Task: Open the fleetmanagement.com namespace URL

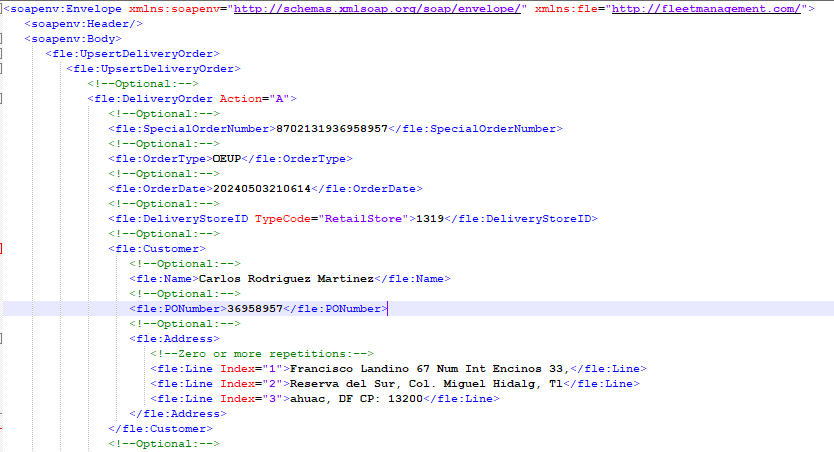Action: (706, 9)
